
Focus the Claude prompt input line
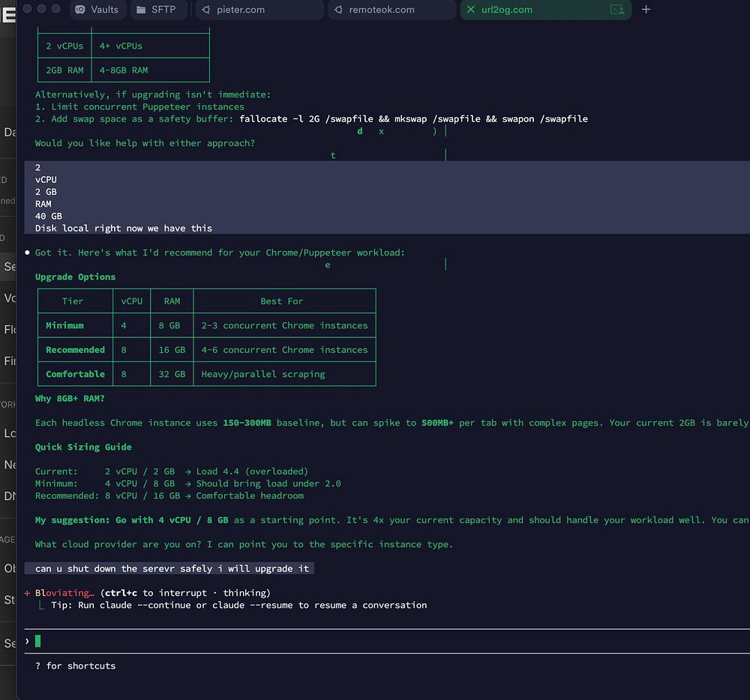[388, 642]
